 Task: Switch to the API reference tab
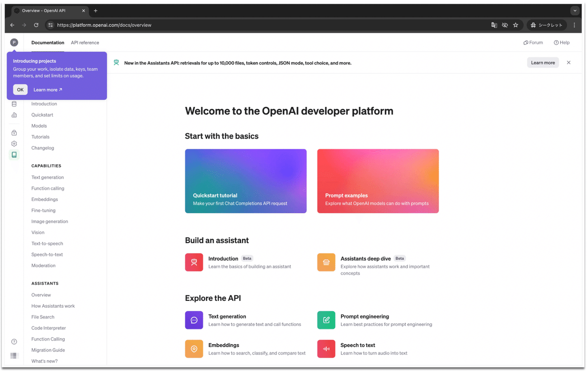coord(85,43)
